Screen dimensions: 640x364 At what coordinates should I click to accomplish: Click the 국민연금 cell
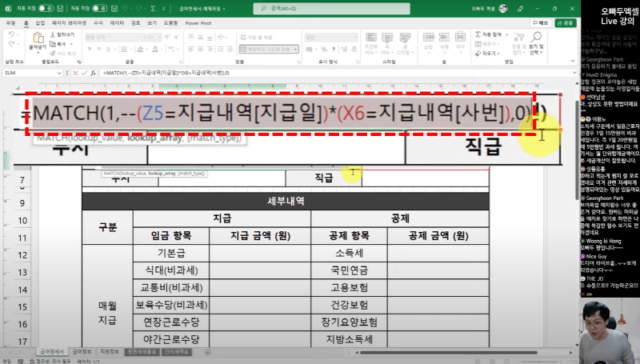350,270
